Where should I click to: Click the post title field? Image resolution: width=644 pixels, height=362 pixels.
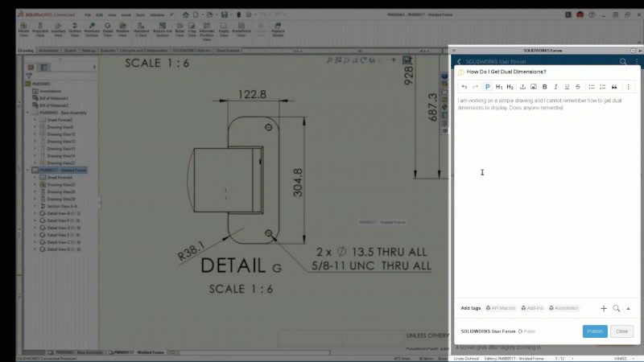click(548, 72)
